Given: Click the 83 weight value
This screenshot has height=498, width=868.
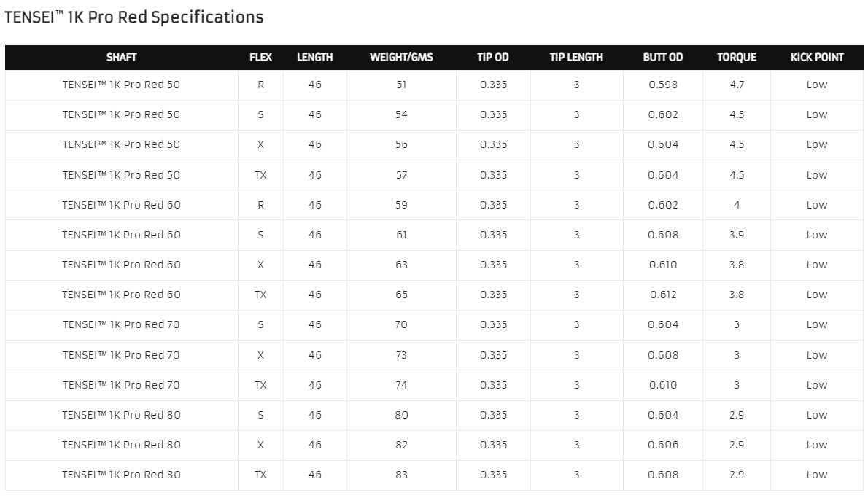Looking at the screenshot, I should (401, 475).
